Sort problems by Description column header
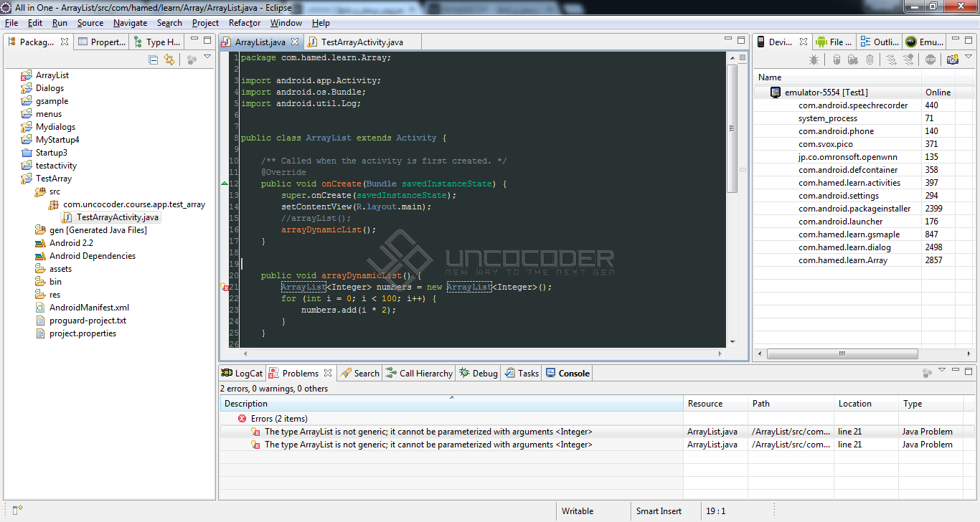 click(x=451, y=404)
